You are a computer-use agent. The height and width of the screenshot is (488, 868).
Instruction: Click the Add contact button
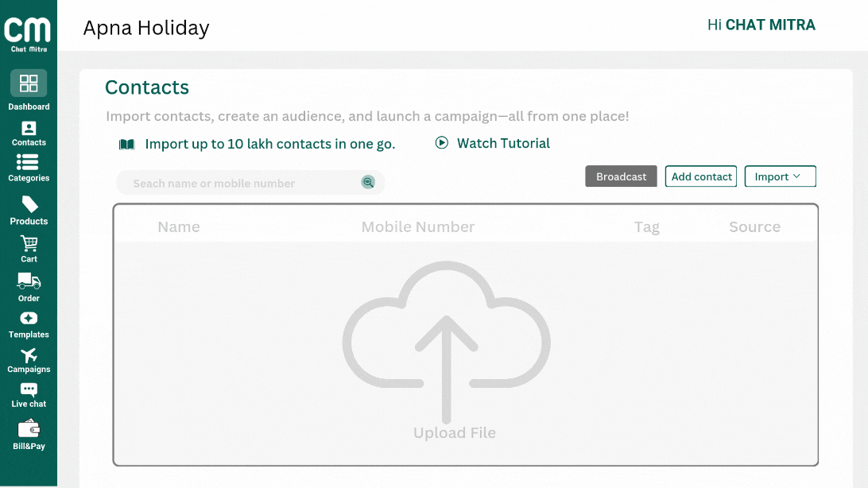701,176
